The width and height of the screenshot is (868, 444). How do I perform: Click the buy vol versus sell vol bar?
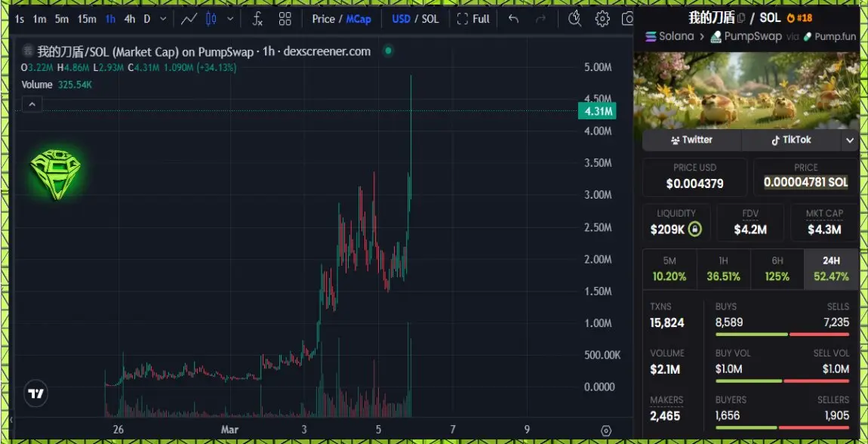point(782,381)
